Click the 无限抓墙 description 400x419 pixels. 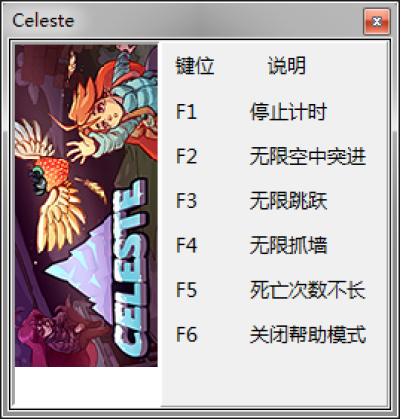pyautogui.click(x=288, y=245)
